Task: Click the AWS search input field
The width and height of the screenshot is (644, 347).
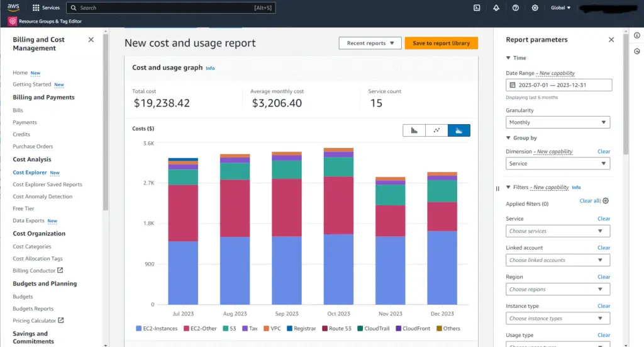Action: pos(171,8)
